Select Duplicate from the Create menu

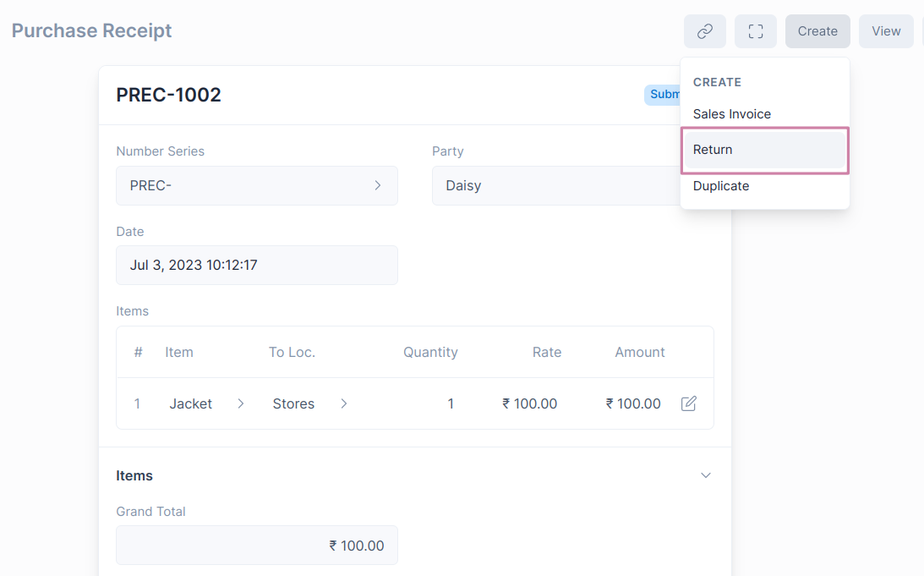point(721,186)
